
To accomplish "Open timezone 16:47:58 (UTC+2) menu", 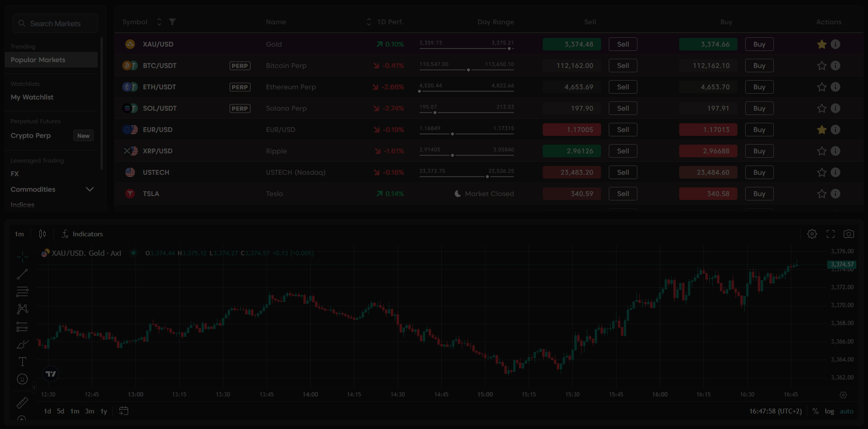I will (x=775, y=411).
